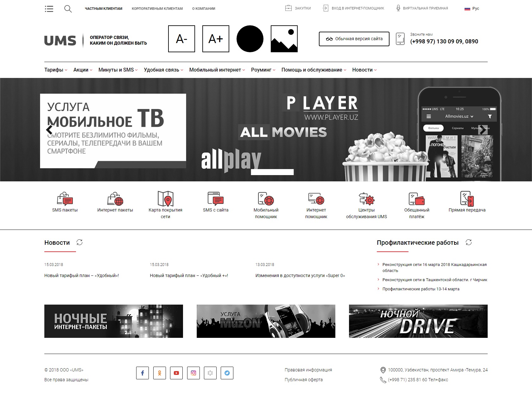532x398 pixels.
Task: Expand the Удобная связь menu
Action: pos(163,70)
